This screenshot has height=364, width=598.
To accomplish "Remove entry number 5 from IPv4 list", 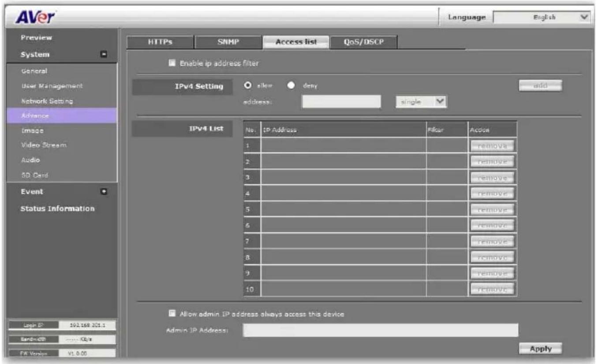I will 492,209.
